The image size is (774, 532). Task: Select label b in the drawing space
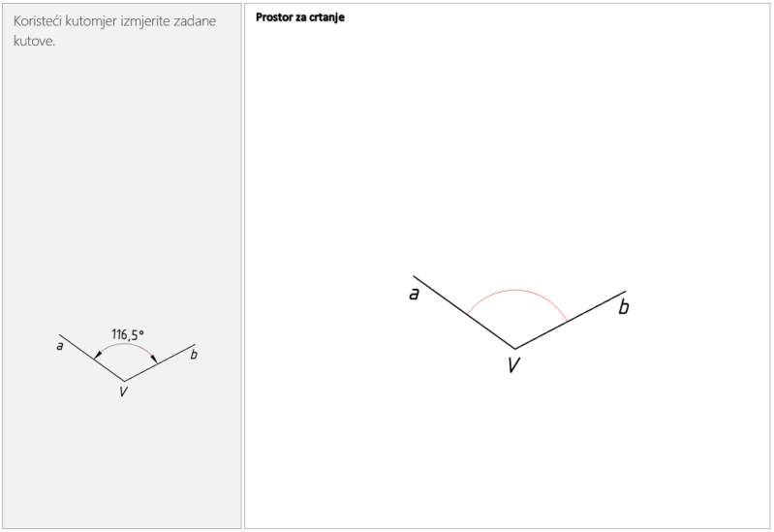623,307
